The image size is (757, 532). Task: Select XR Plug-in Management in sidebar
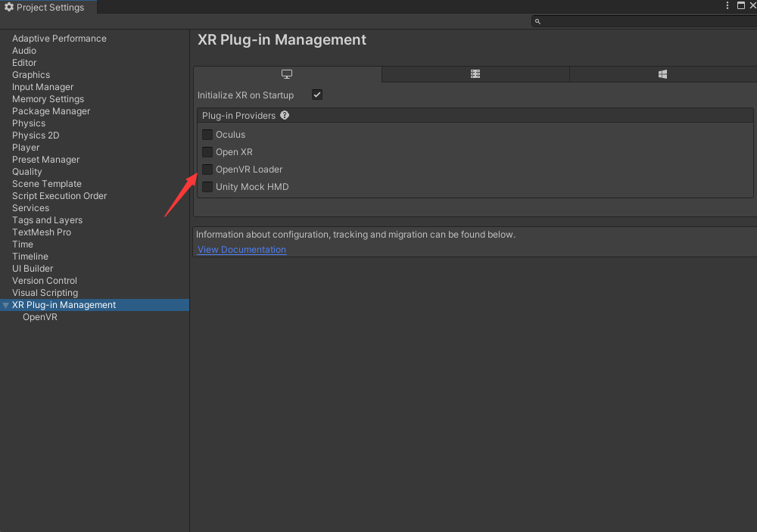(95, 305)
